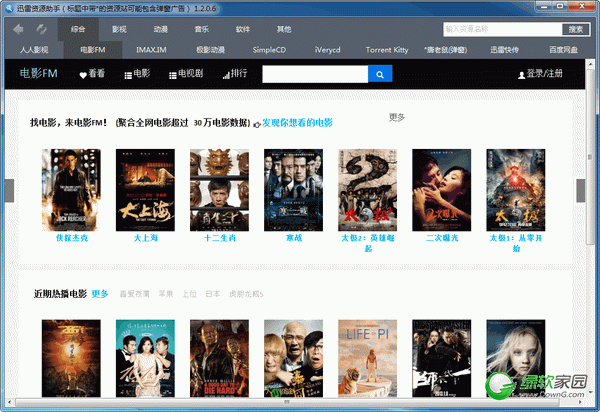Open the 太极2：英雄崛起 poster
Screen dimensions: 600x412
pyautogui.click(x=367, y=190)
